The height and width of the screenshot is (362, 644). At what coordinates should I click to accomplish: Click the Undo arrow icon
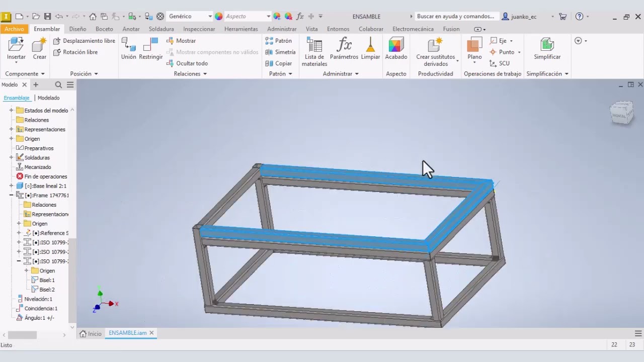tap(59, 17)
